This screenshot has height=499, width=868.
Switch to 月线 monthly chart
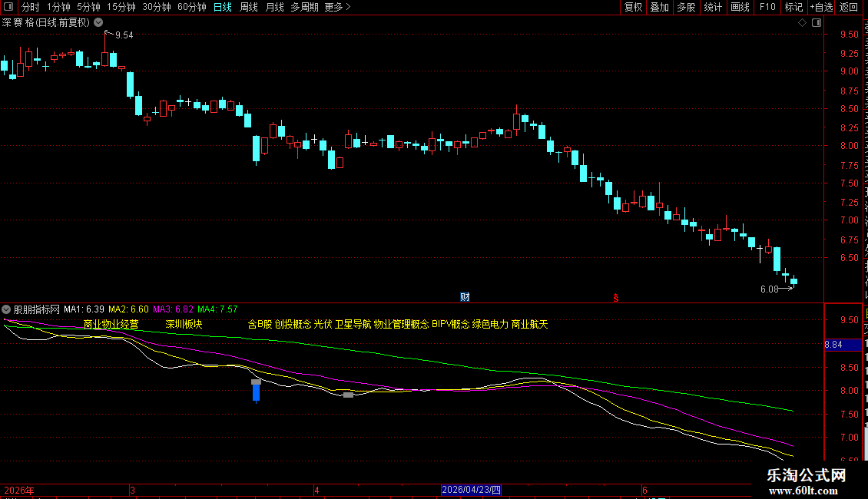click(274, 7)
